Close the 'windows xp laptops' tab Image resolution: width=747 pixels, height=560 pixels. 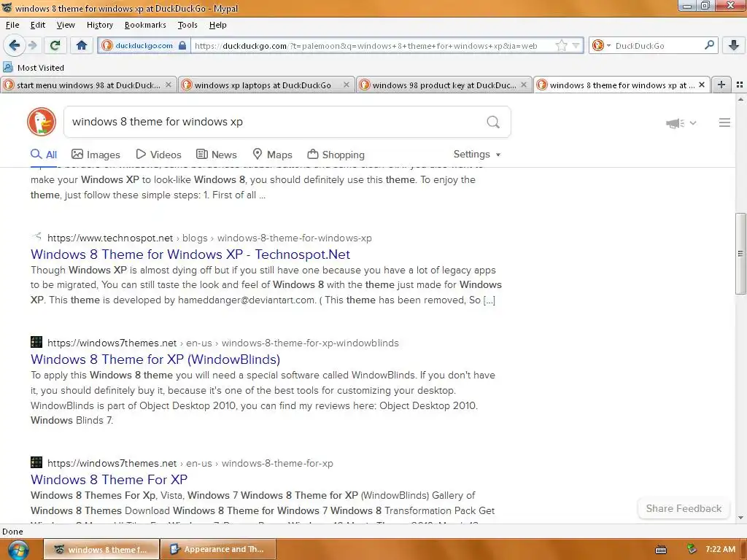[x=347, y=85]
